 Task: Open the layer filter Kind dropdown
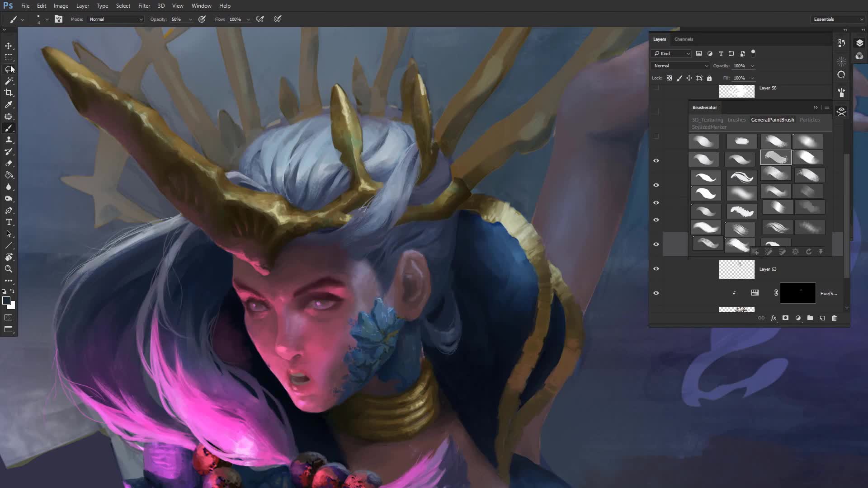coord(671,53)
